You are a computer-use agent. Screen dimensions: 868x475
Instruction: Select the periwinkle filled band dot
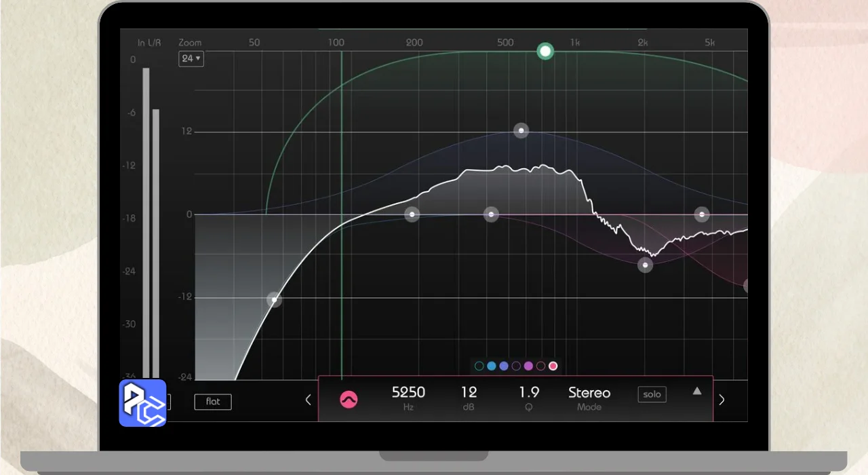(x=504, y=366)
